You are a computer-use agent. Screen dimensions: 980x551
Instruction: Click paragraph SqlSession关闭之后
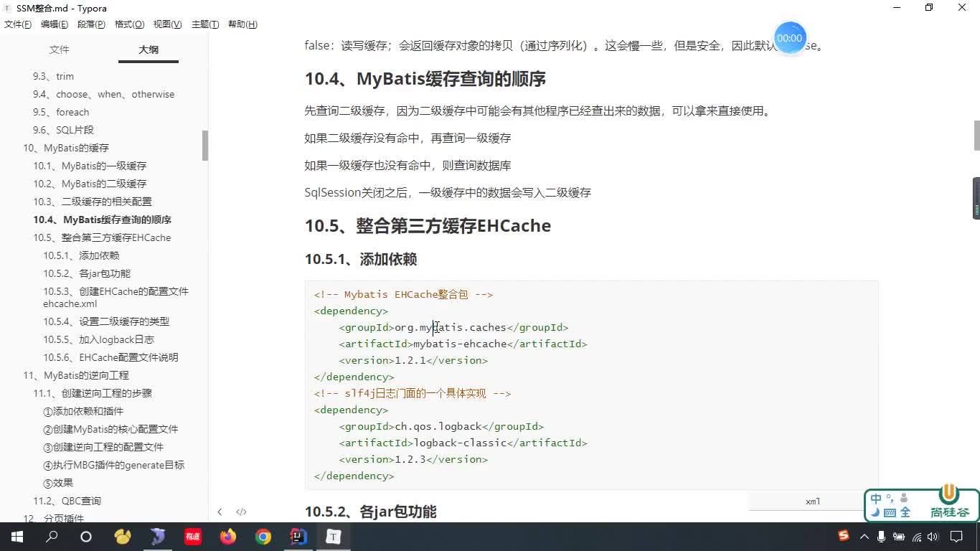pyautogui.click(x=448, y=192)
